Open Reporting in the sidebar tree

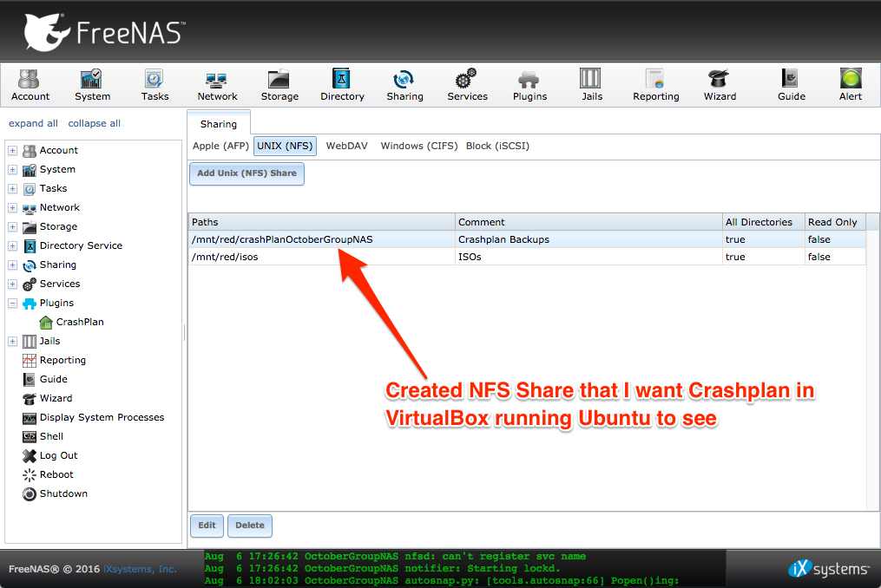[x=55, y=360]
